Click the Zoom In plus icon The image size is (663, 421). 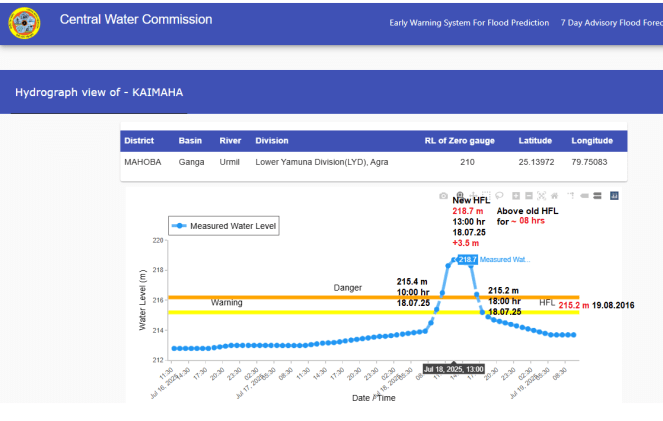(515, 196)
